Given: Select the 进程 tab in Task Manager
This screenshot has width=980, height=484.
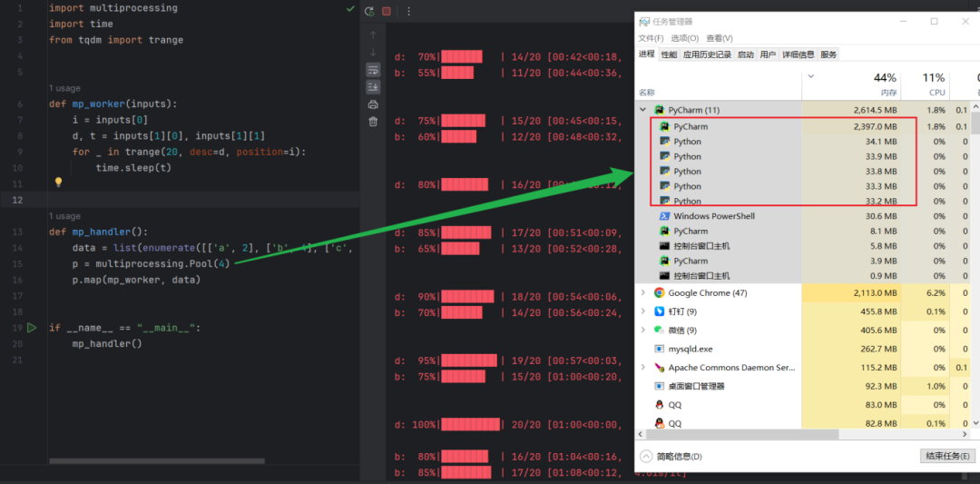Looking at the screenshot, I should tap(646, 54).
